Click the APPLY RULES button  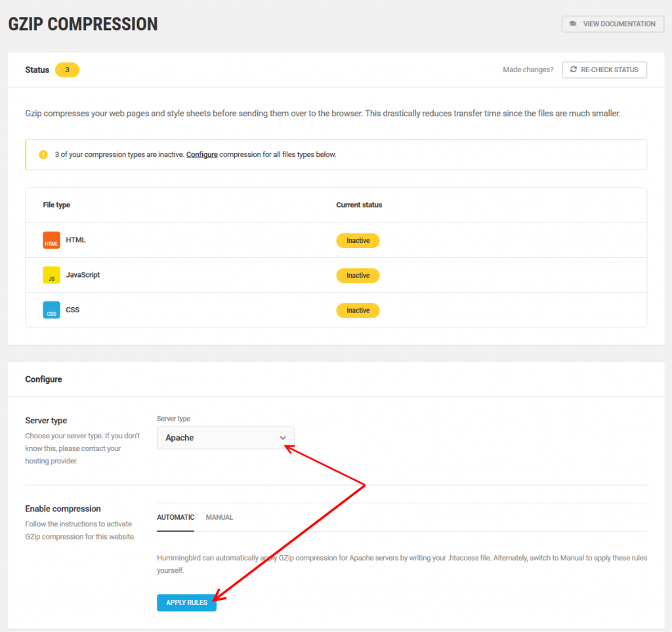[186, 602]
